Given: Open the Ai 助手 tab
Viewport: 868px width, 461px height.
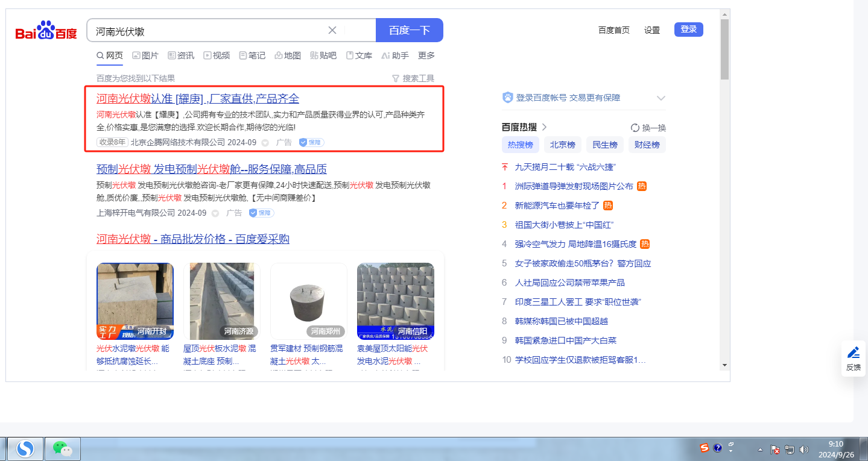Looking at the screenshot, I should pos(395,55).
